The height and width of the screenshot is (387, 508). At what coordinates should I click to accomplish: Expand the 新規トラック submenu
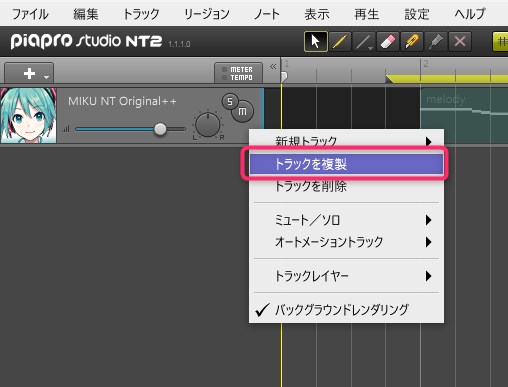[346, 141]
